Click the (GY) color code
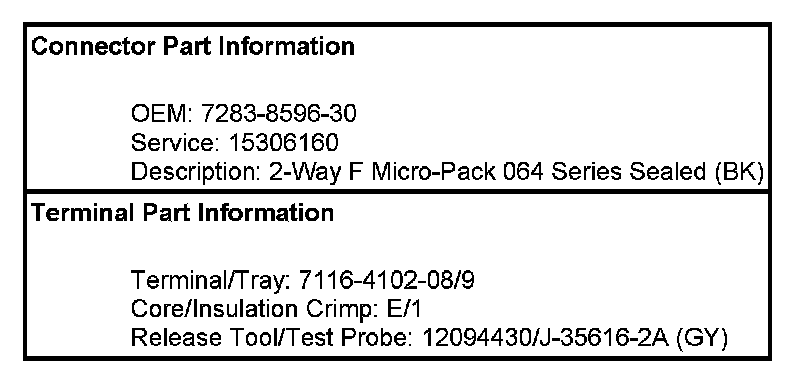 pyautogui.click(x=702, y=338)
